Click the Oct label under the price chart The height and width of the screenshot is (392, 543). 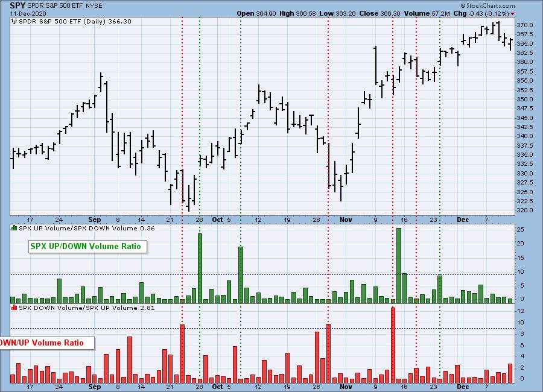pos(217,220)
